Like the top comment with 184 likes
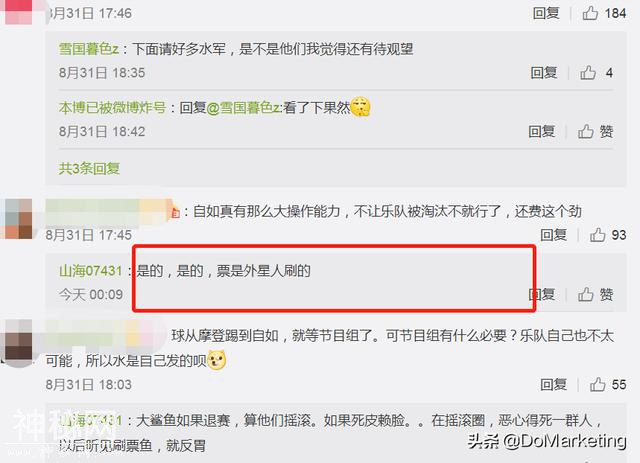Image resolution: width=640 pixels, height=463 pixels. point(590,13)
